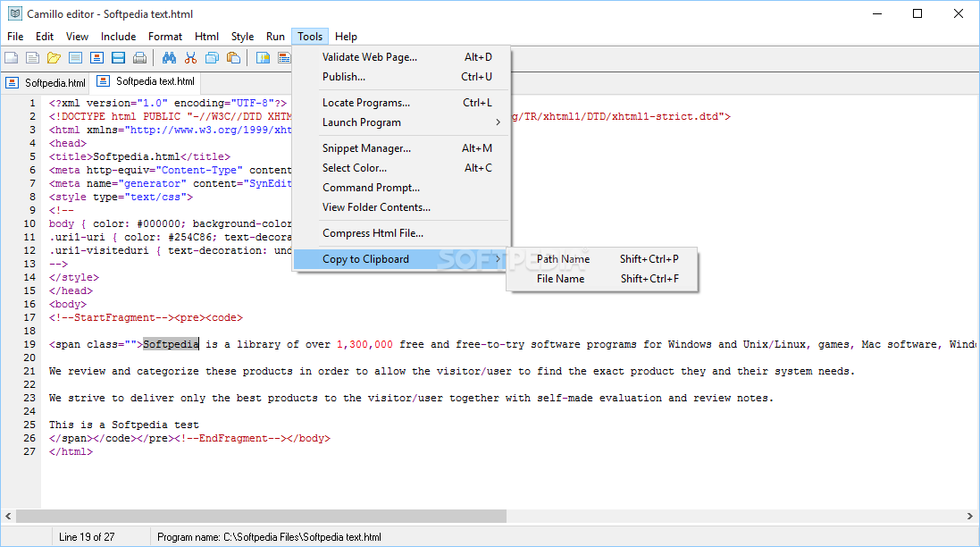The image size is (980, 547).
Task: Expand the Launch Program submenu
Action: 402,122
